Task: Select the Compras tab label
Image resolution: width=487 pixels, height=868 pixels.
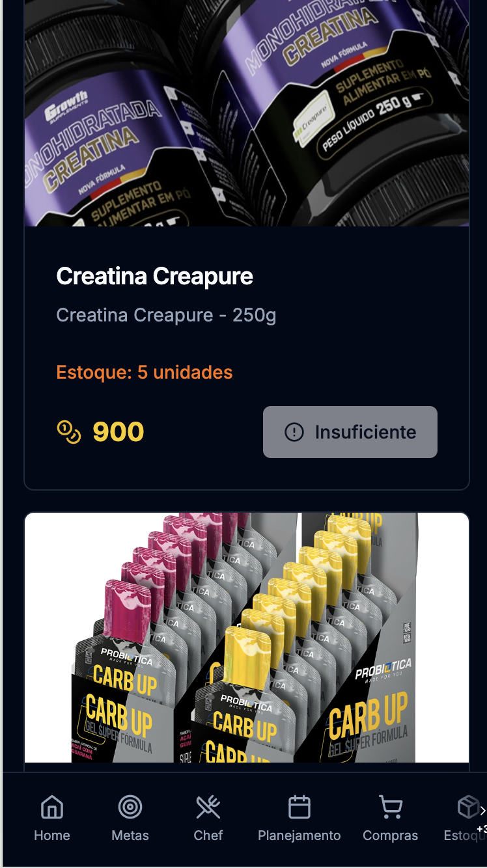Action: (x=391, y=835)
